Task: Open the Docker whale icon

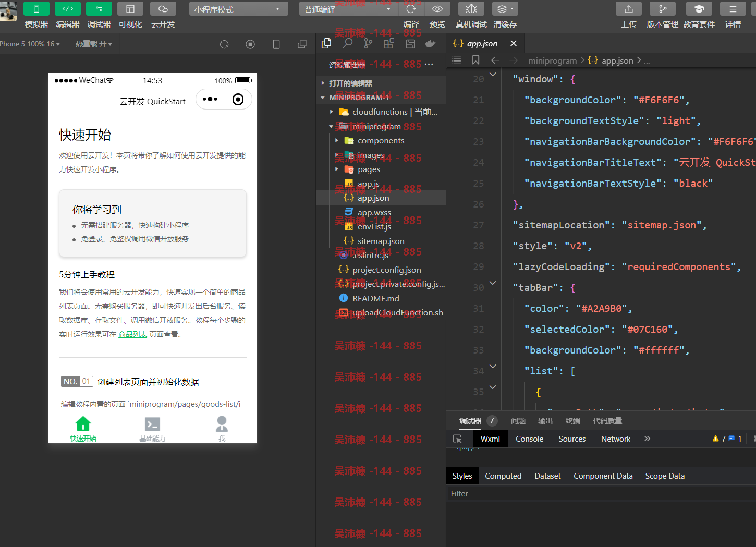Action: (x=431, y=44)
